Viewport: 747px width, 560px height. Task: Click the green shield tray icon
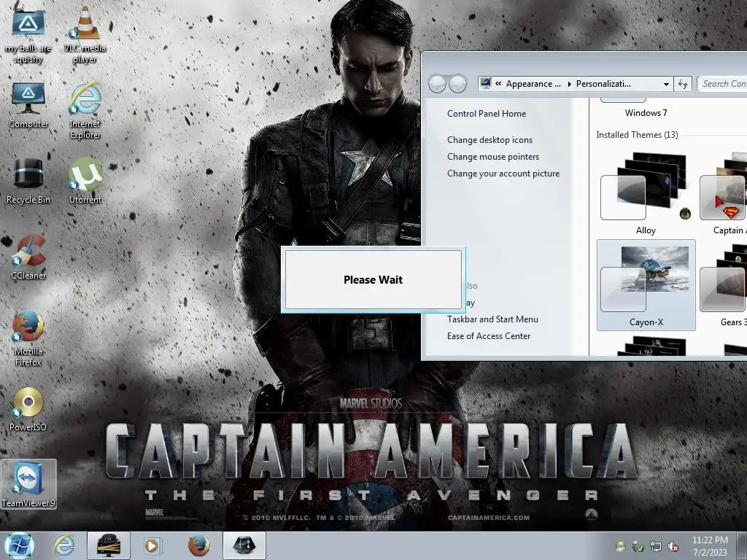638,547
